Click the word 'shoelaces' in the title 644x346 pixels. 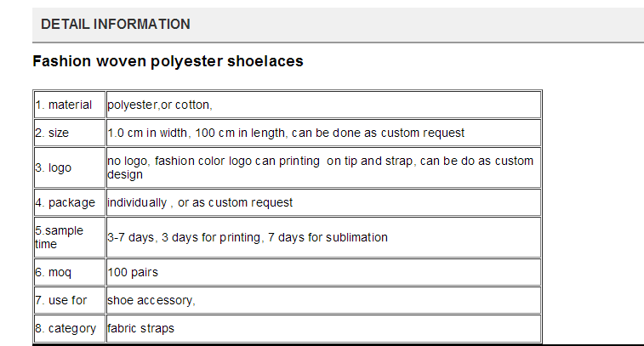pos(265,61)
